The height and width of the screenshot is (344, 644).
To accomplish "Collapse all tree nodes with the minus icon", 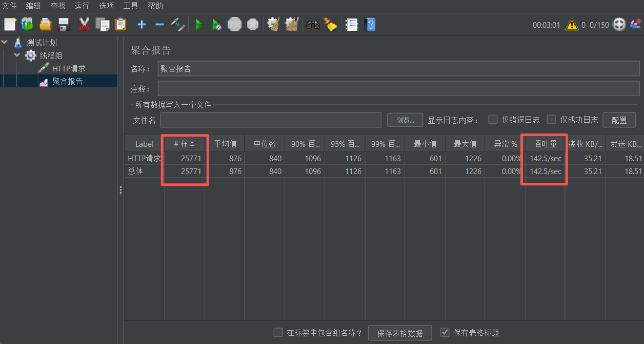I will (160, 24).
